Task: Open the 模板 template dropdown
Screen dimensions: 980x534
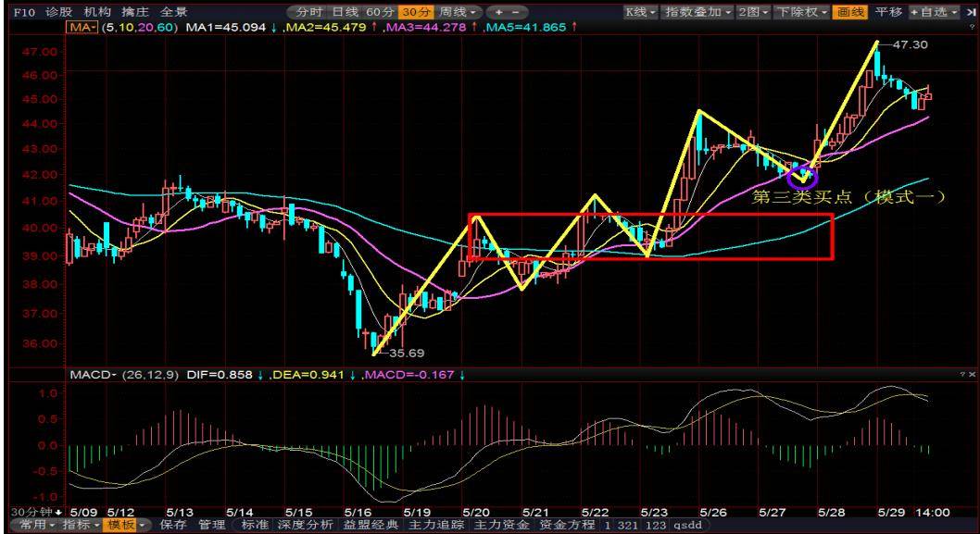Action: (127, 526)
